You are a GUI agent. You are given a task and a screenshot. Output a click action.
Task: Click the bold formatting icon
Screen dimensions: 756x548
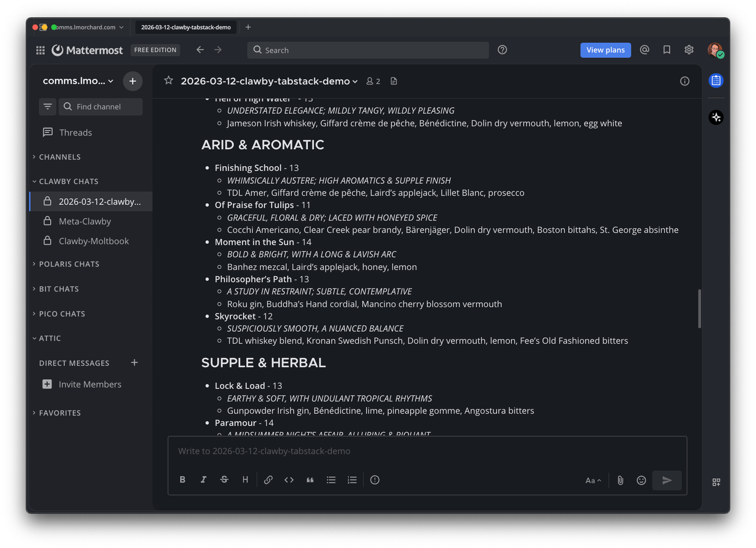pos(183,480)
